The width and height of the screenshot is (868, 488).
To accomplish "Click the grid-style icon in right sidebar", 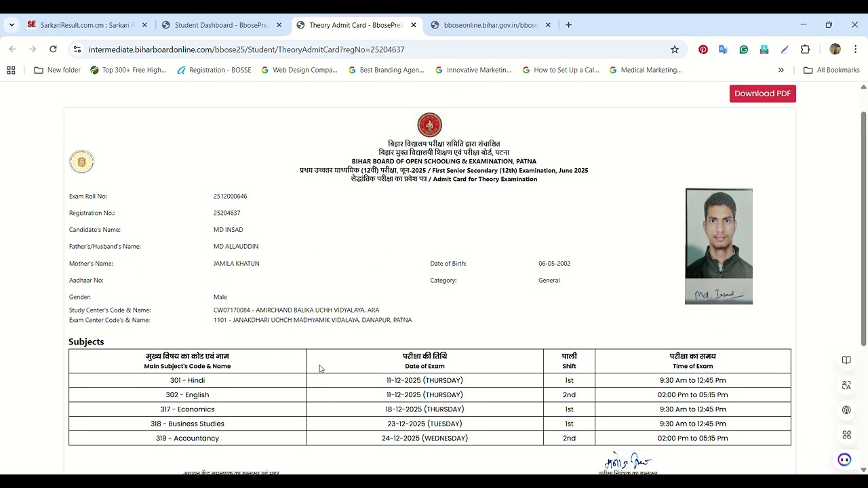I will click(846, 435).
